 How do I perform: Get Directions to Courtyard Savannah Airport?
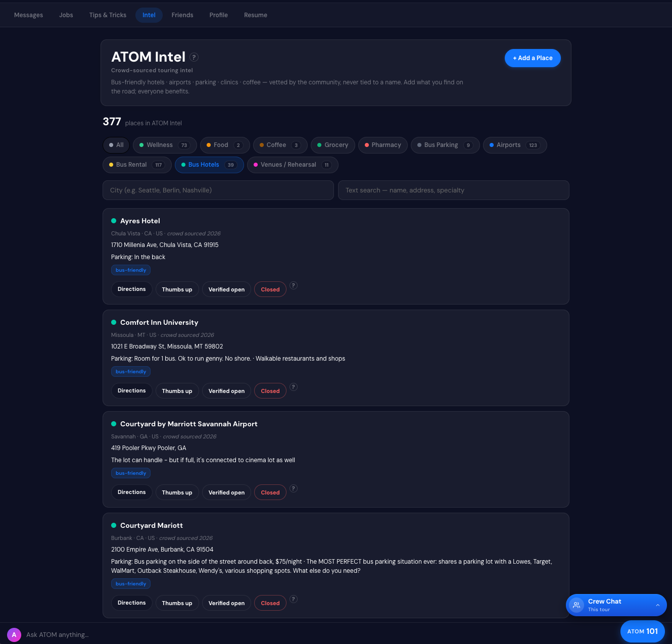(x=132, y=492)
